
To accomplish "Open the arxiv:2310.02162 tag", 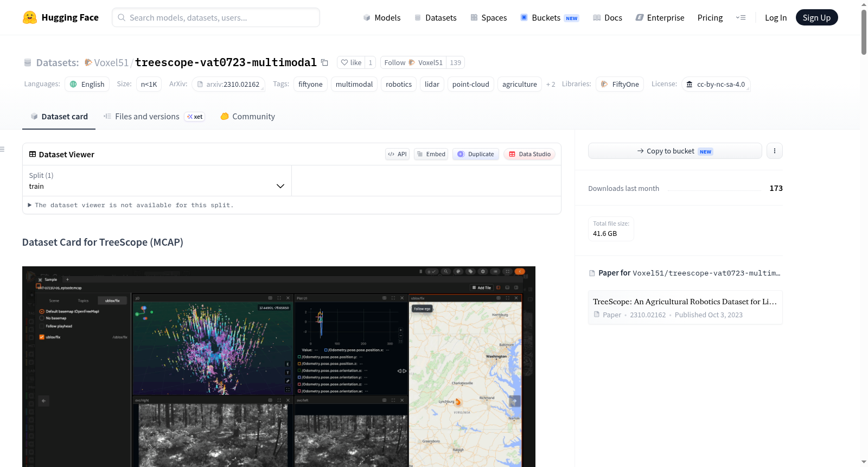I will [228, 84].
